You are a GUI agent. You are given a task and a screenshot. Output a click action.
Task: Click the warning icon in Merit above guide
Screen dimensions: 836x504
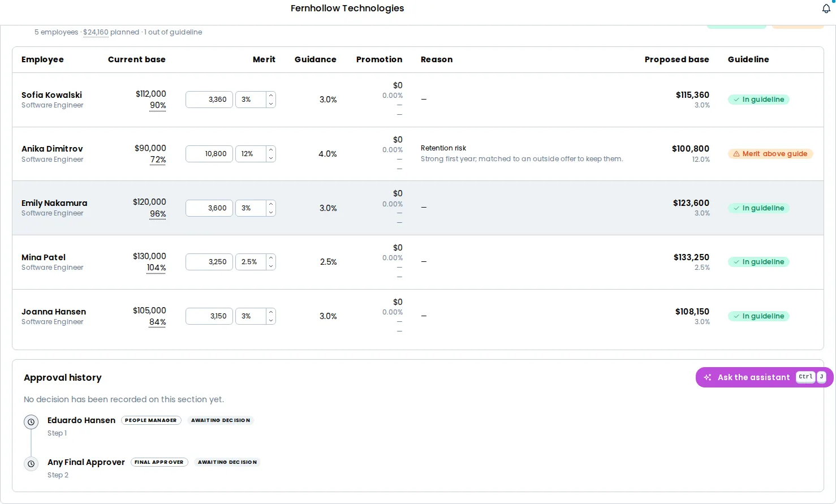point(736,154)
